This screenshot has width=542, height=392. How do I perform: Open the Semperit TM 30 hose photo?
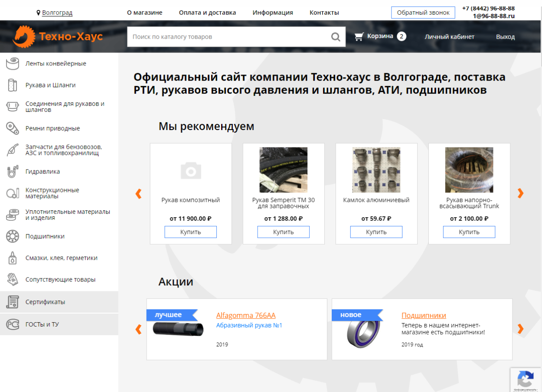point(284,170)
